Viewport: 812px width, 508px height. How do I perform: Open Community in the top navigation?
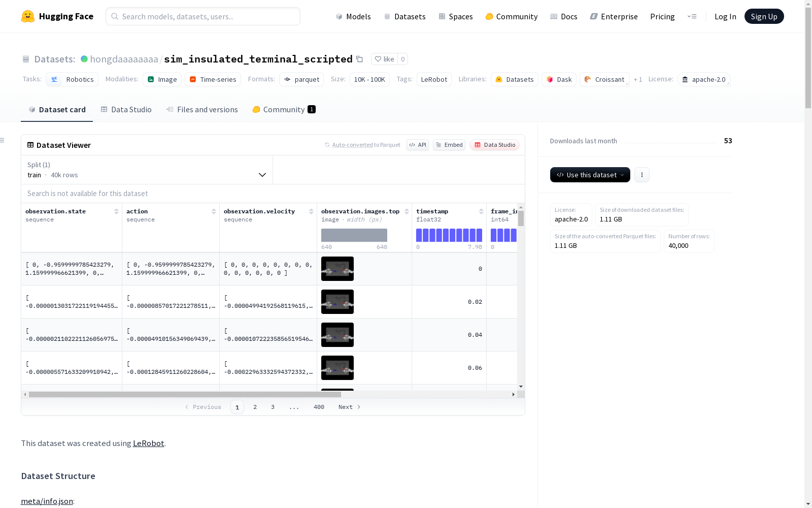(512, 16)
